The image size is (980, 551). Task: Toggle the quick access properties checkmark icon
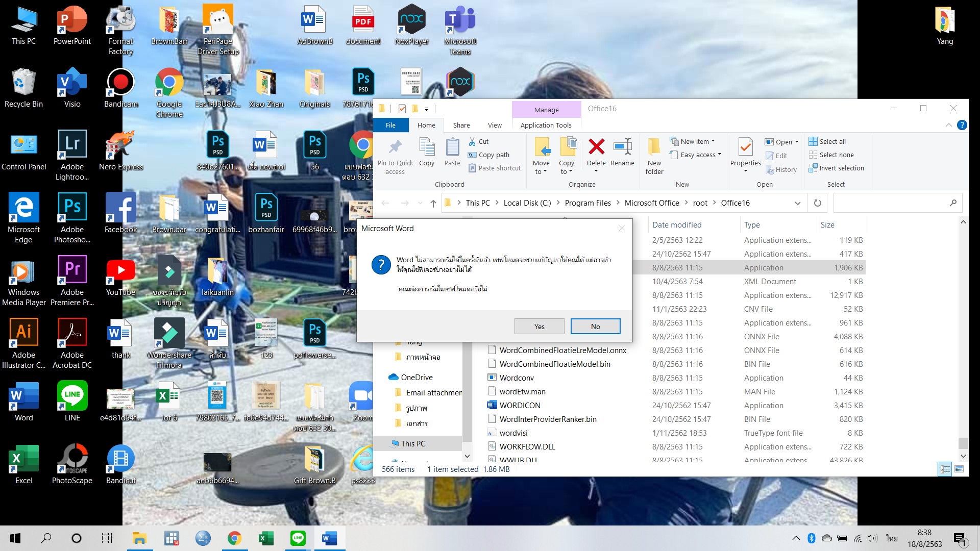(x=402, y=108)
